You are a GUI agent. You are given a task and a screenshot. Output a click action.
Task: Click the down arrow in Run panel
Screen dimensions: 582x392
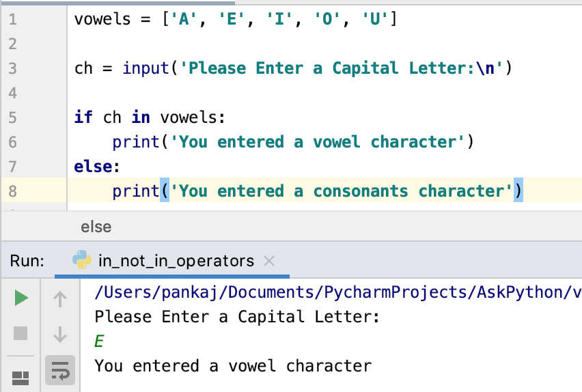click(59, 334)
